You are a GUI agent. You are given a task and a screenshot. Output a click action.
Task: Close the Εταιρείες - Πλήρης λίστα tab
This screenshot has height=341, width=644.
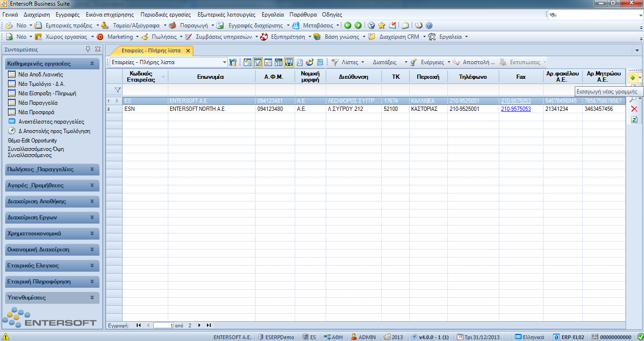tap(188, 50)
